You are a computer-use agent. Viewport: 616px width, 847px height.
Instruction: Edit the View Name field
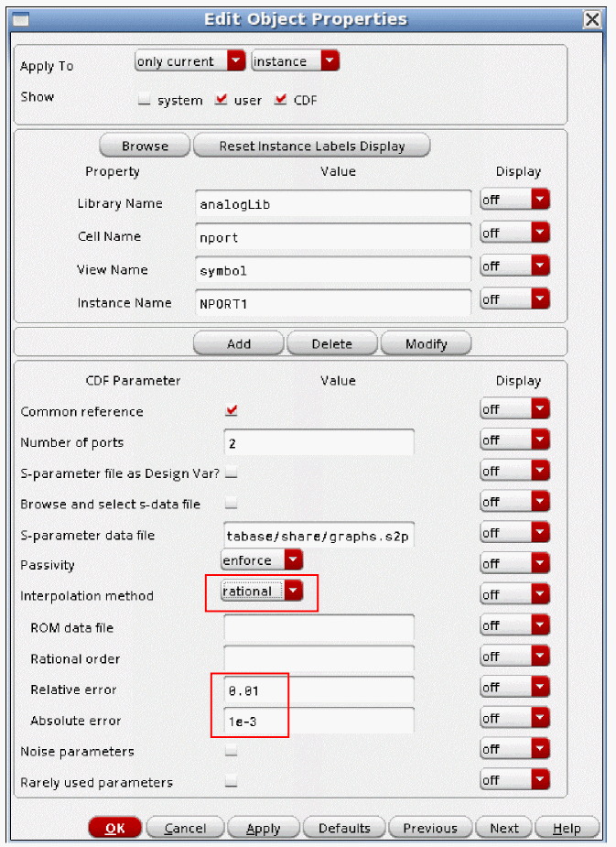point(333,270)
